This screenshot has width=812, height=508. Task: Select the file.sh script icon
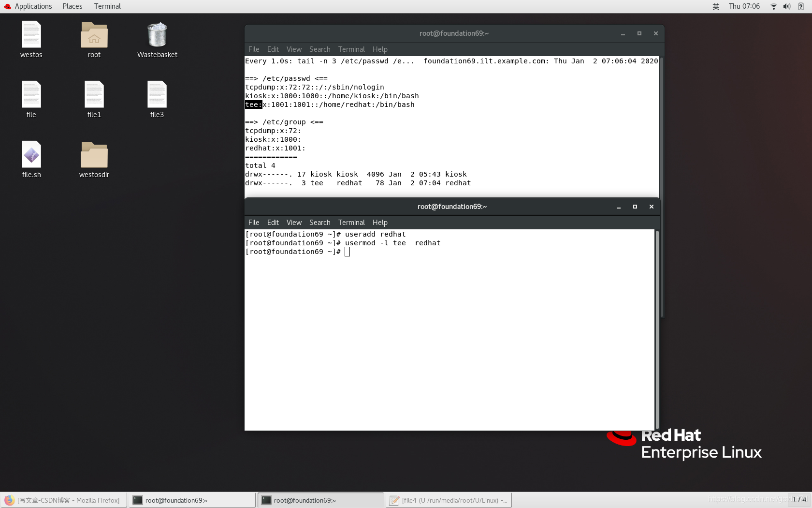[x=31, y=160]
